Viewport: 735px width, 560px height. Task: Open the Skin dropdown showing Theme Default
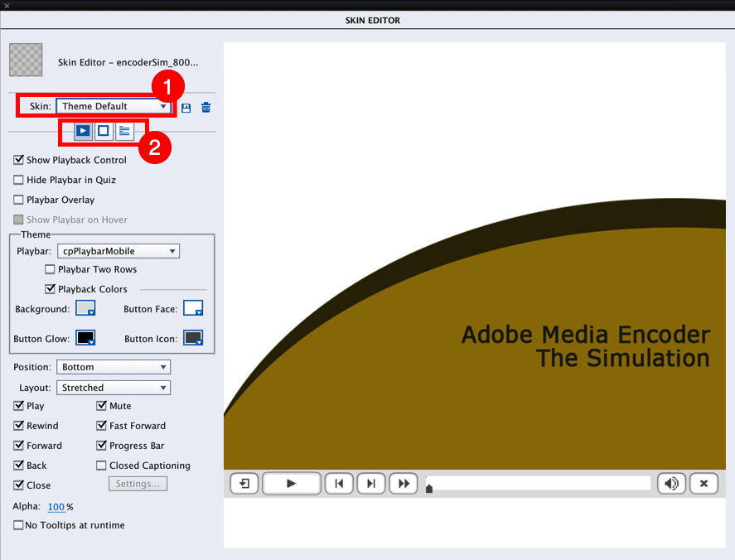tap(114, 106)
